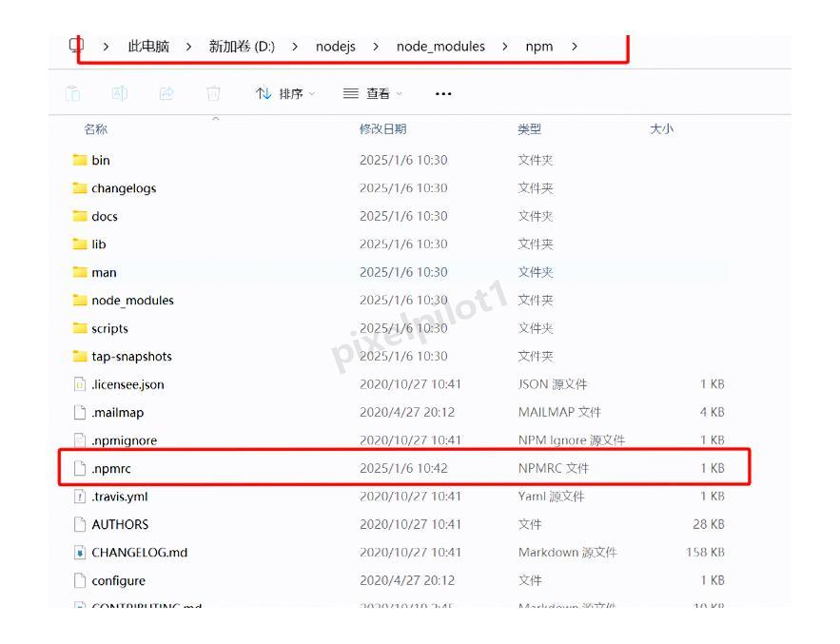This screenshot has height=644, width=840.
Task: Go to 此电脑 in breadcrumb
Action: pos(148,47)
